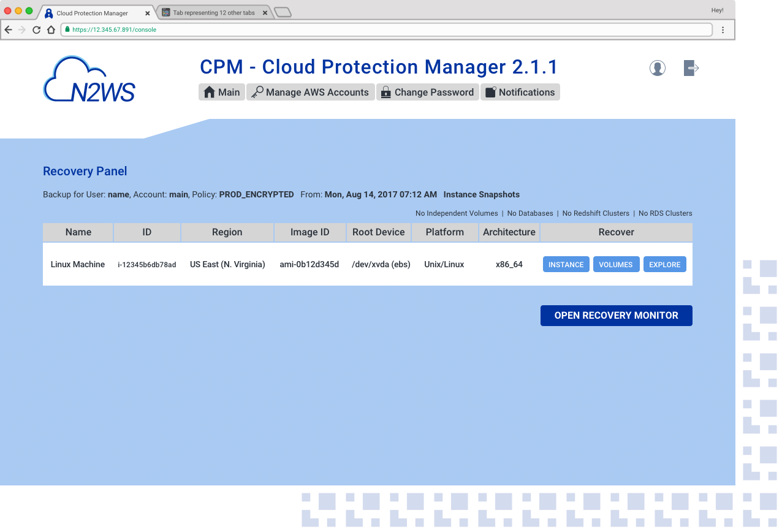Click the INSTANCE recover button

point(566,264)
